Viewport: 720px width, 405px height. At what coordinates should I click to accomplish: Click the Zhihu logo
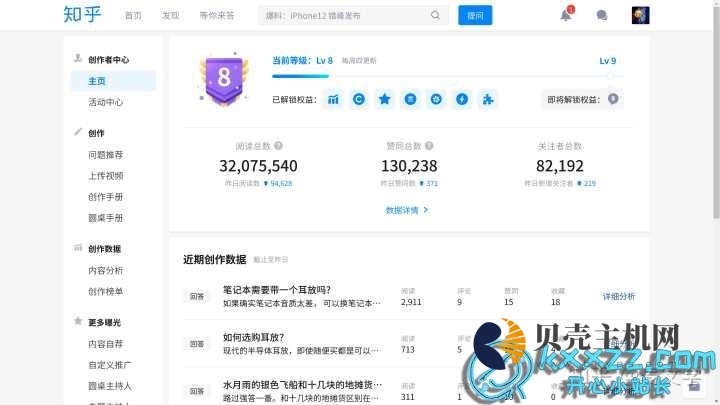[x=80, y=15]
